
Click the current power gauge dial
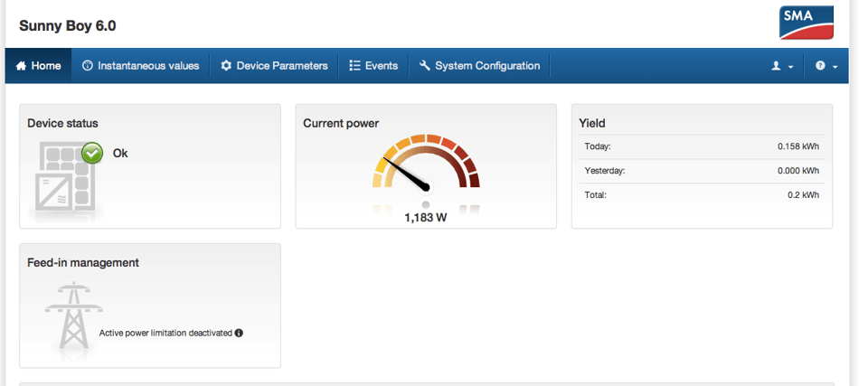tap(426, 162)
